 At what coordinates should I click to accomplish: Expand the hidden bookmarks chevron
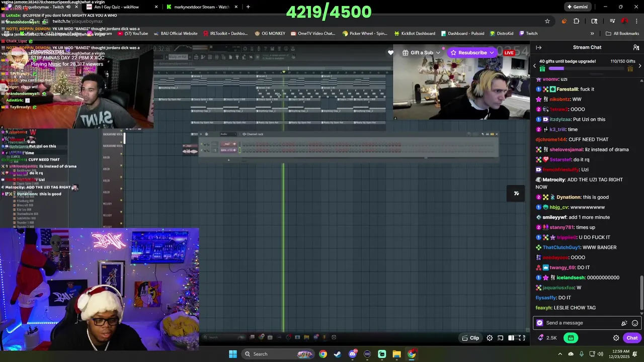point(592,34)
